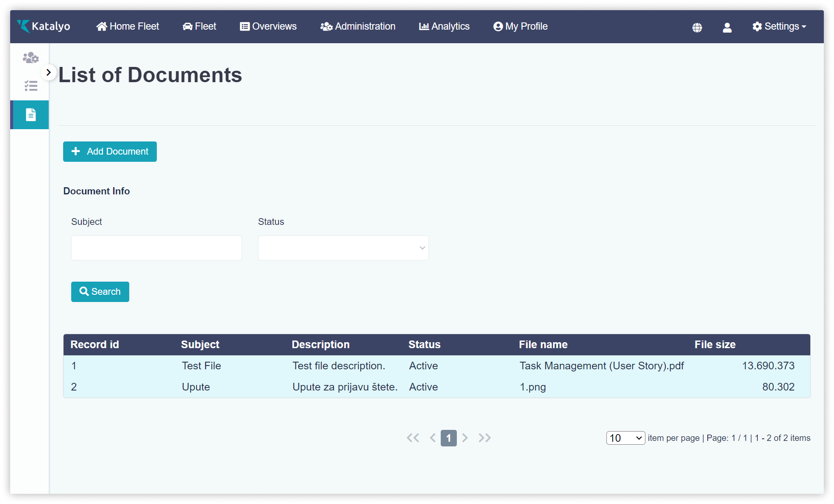834x504 pixels.
Task: Open the globe language icon
Action: tap(697, 27)
